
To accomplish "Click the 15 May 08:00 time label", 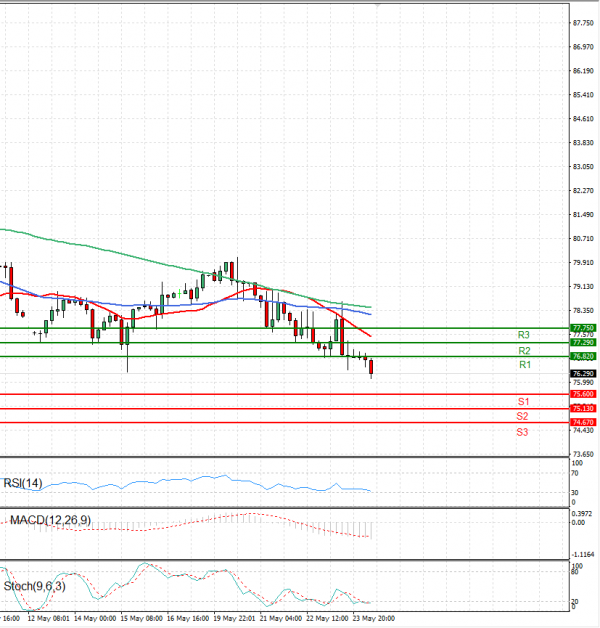I will [141, 619].
